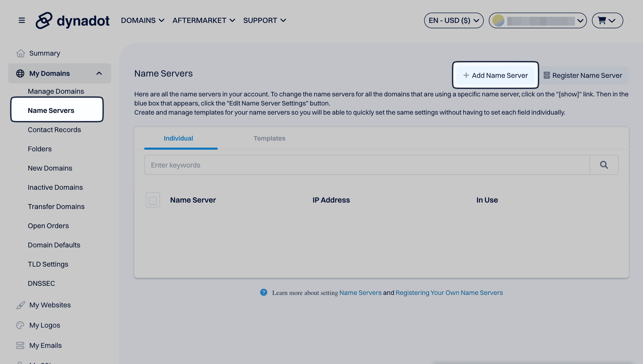643x364 pixels.
Task: Open the account dropdown chevron
Action: coord(580,21)
